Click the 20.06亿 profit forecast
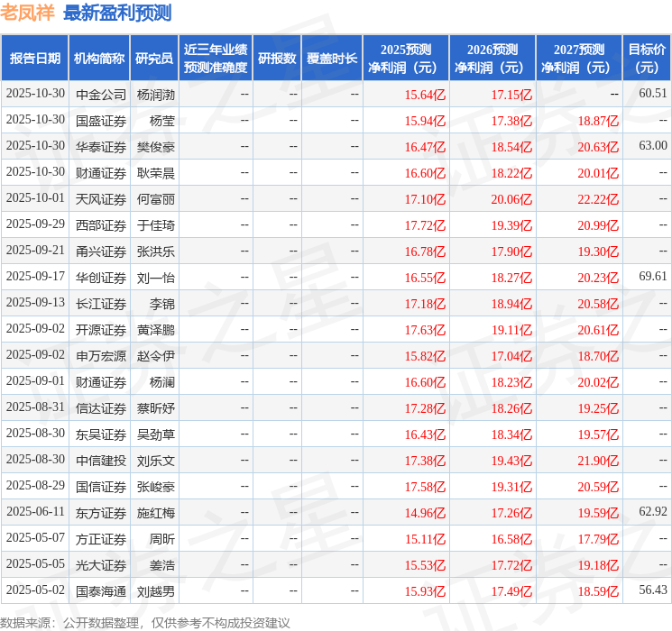This screenshot has width=672, height=631. coord(511,199)
